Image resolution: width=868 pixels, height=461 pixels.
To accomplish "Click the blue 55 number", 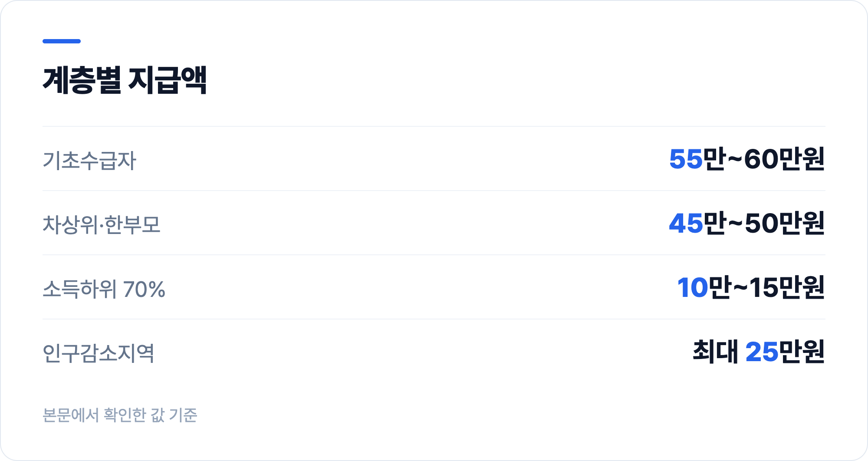I will click(686, 159).
